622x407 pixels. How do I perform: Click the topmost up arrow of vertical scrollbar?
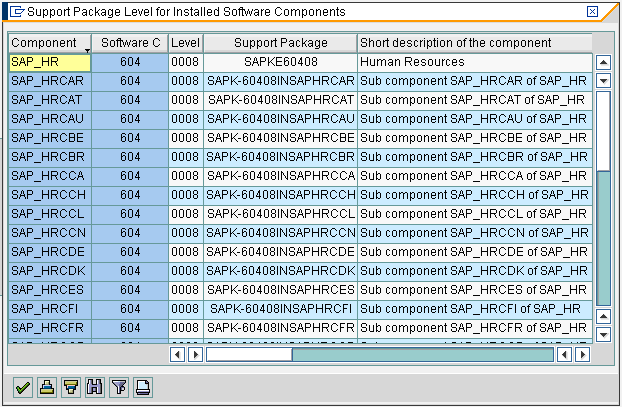(603, 62)
